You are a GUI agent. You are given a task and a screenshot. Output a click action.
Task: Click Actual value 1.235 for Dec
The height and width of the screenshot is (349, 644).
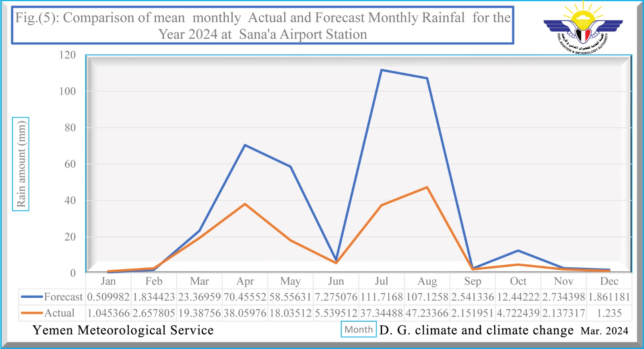[x=609, y=313]
